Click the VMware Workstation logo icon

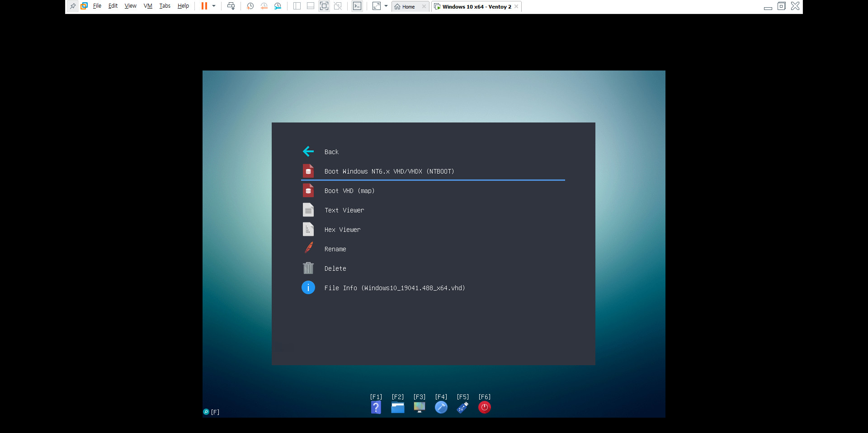pyautogui.click(x=84, y=6)
